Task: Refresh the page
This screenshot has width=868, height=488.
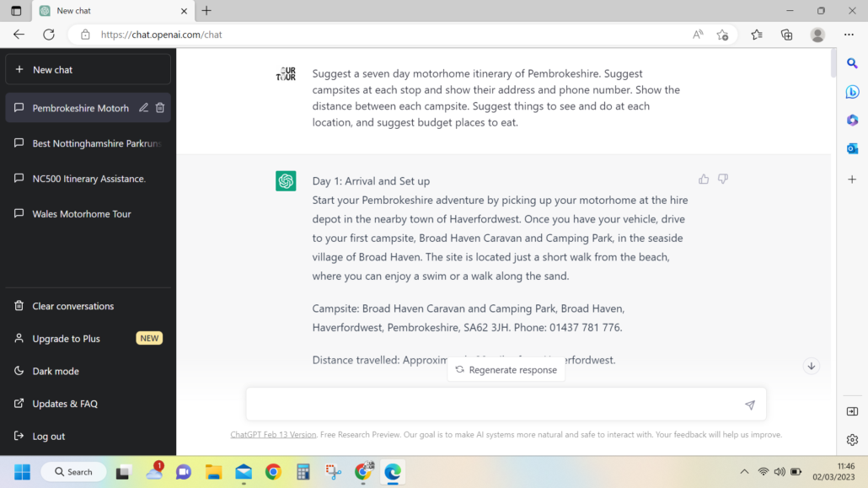Action: (49, 35)
